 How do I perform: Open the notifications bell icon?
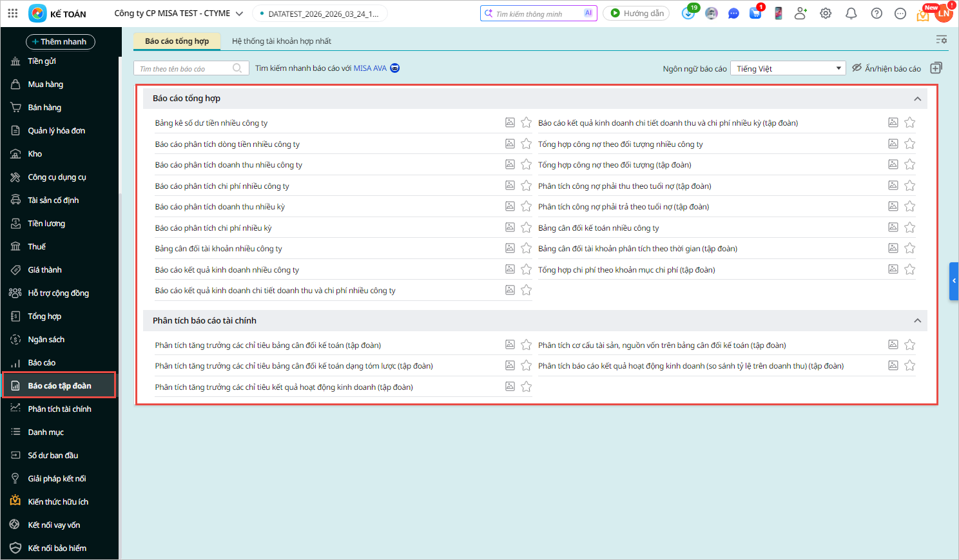(851, 14)
